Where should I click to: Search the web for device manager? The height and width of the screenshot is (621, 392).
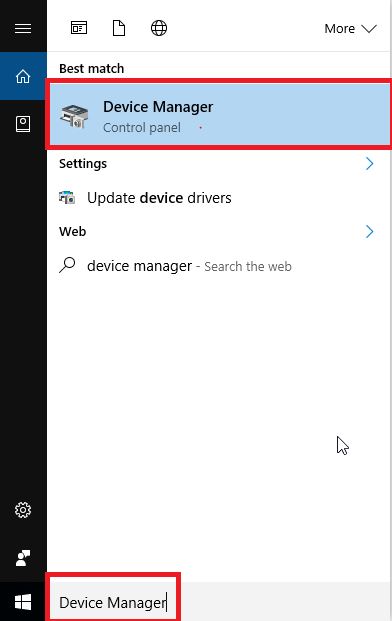point(219,266)
